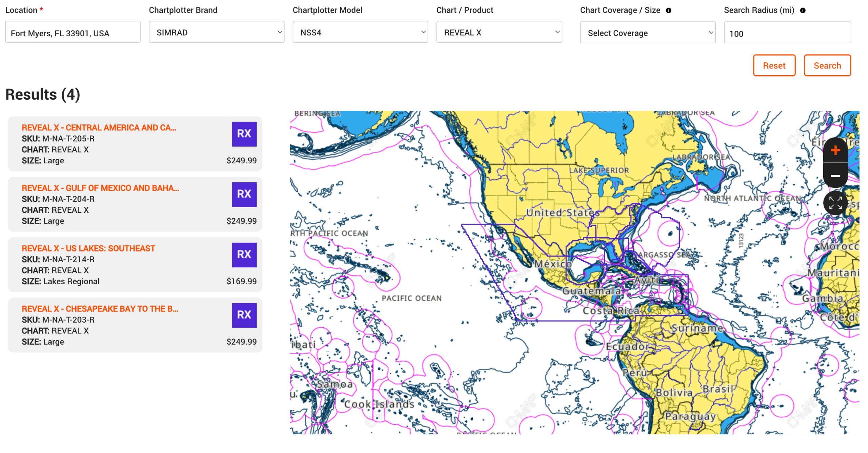Zoom out the map with minus icon

point(835,176)
